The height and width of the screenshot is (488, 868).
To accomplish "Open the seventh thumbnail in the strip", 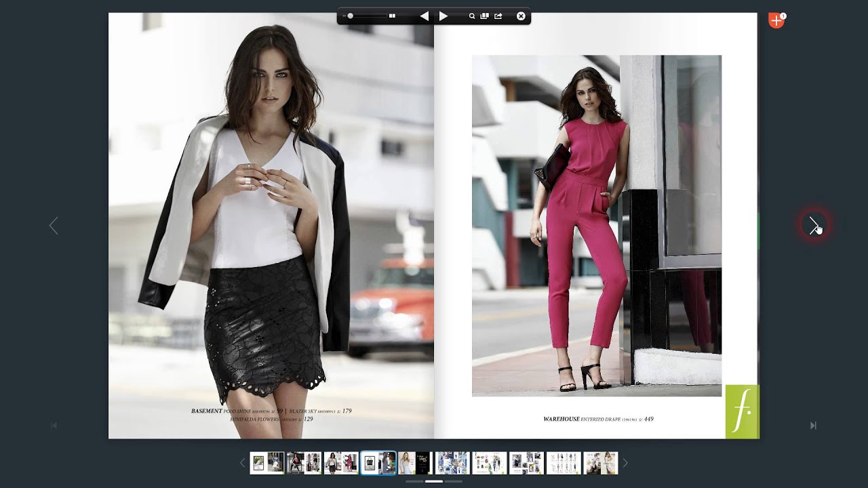I will click(490, 463).
